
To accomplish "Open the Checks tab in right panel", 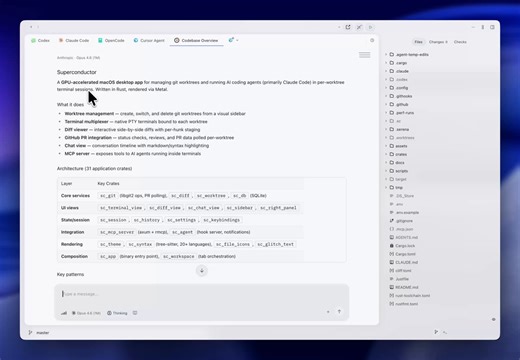I will click(460, 42).
